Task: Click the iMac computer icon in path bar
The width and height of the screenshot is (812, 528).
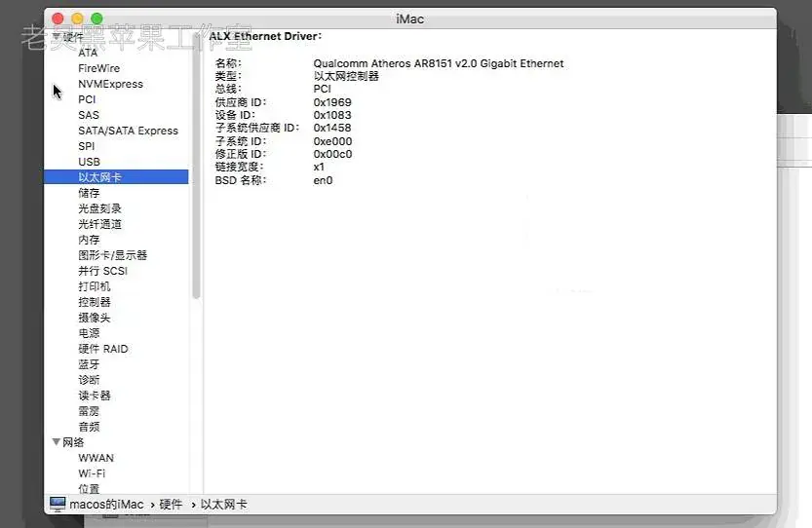Action: coord(58,504)
